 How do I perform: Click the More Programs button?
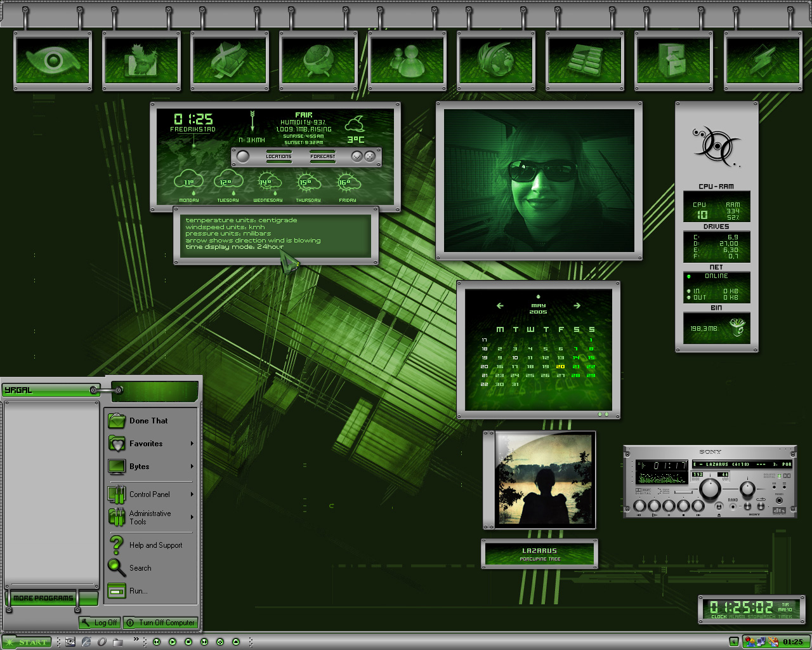tap(42, 597)
